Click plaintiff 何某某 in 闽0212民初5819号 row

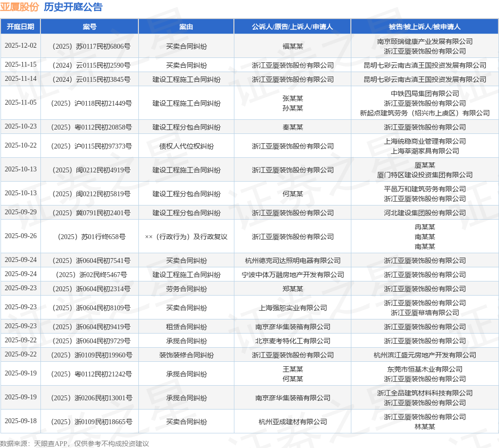[293, 194]
